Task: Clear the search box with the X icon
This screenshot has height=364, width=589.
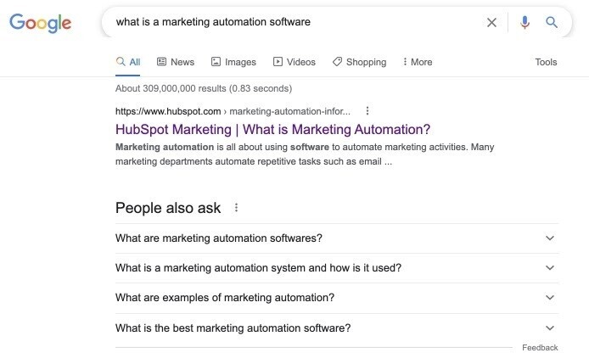Action: click(491, 23)
